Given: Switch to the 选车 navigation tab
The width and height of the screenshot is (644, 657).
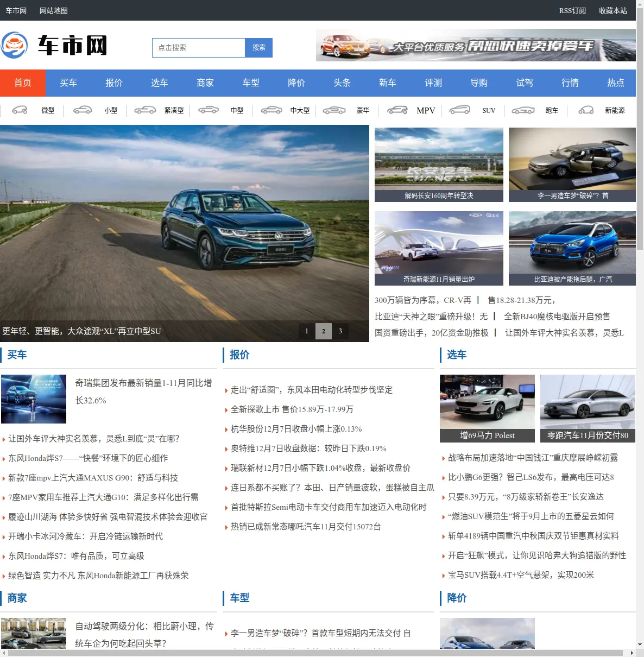Looking at the screenshot, I should (160, 83).
